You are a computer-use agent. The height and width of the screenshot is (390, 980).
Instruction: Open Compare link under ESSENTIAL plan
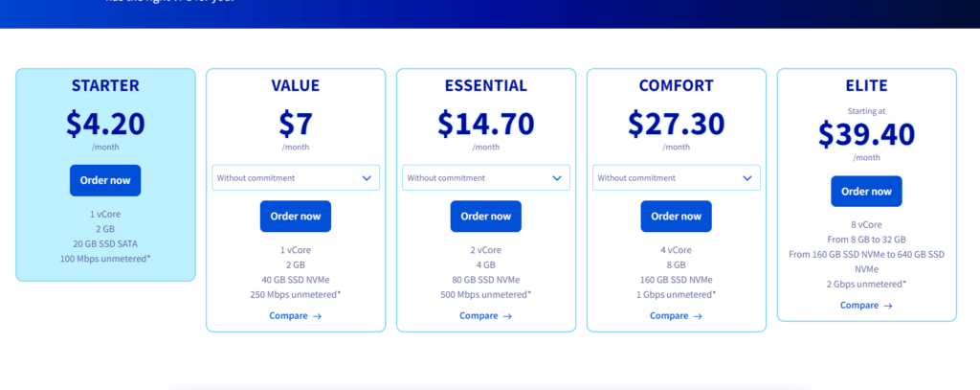pyautogui.click(x=485, y=315)
